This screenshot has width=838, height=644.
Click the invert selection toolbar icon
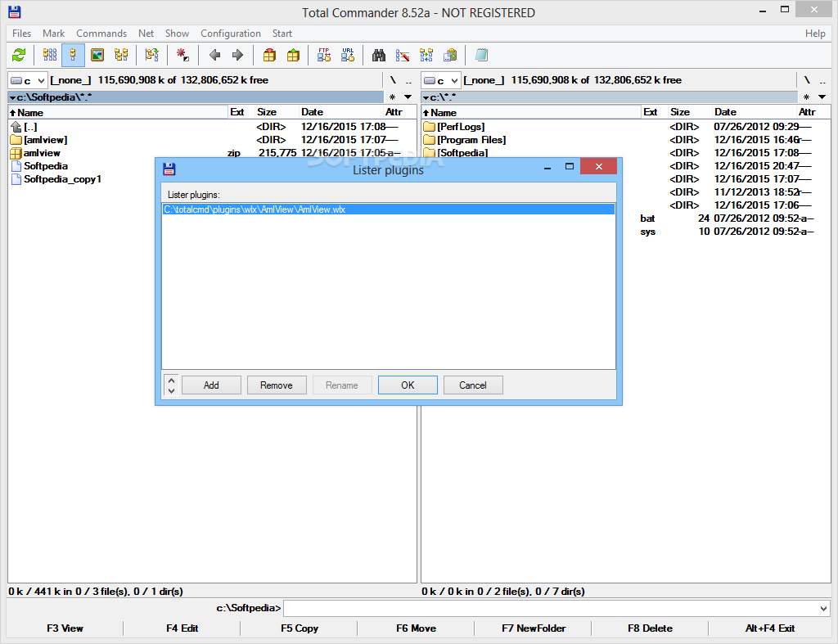(151, 55)
